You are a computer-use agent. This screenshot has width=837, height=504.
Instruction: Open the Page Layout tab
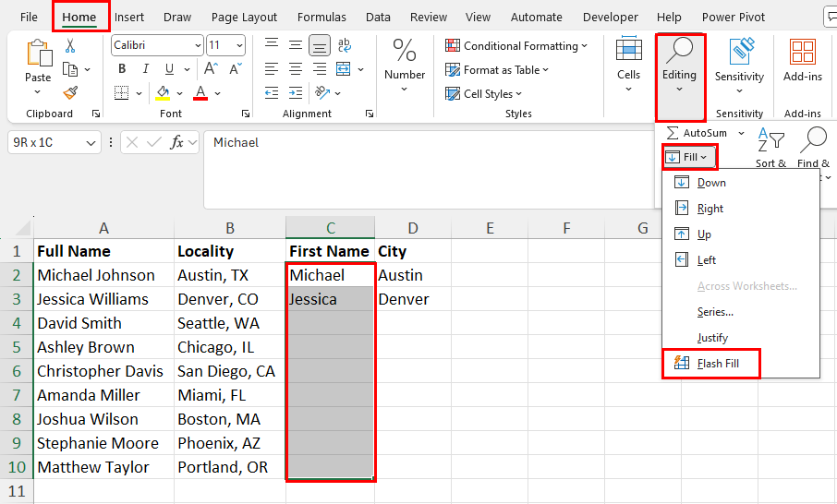(x=244, y=17)
